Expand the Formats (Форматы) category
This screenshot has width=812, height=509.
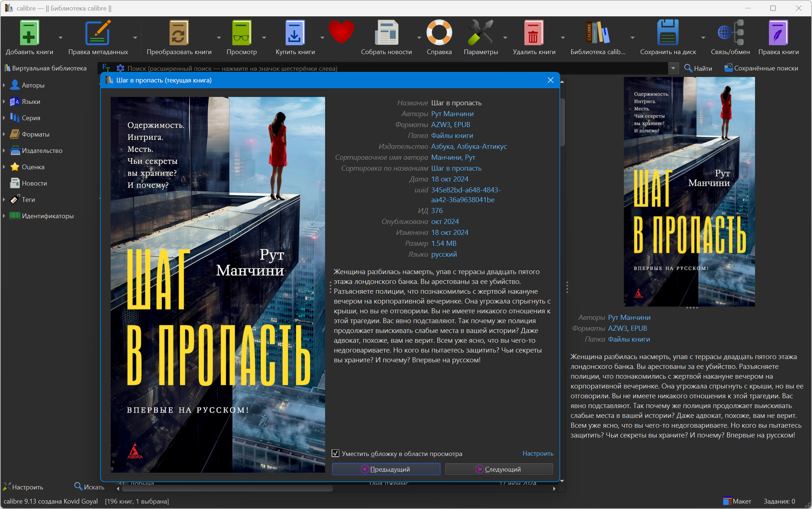tap(4, 134)
